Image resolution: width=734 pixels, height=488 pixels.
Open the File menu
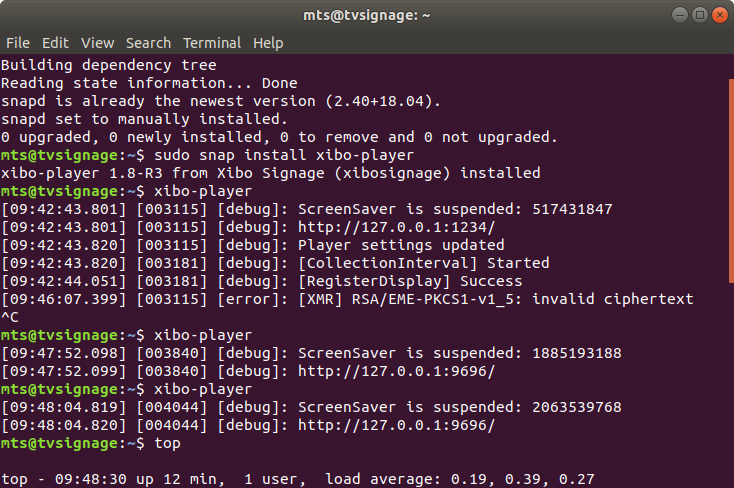click(18, 43)
